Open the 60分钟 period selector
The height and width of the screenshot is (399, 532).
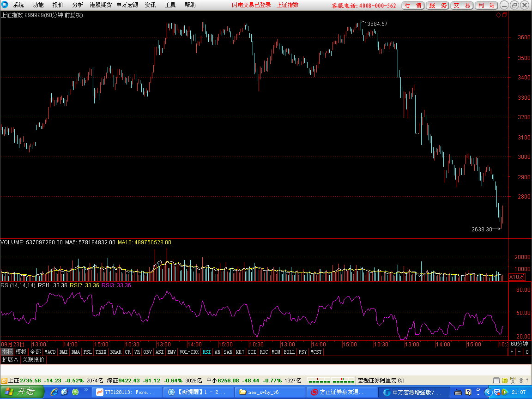(520, 344)
